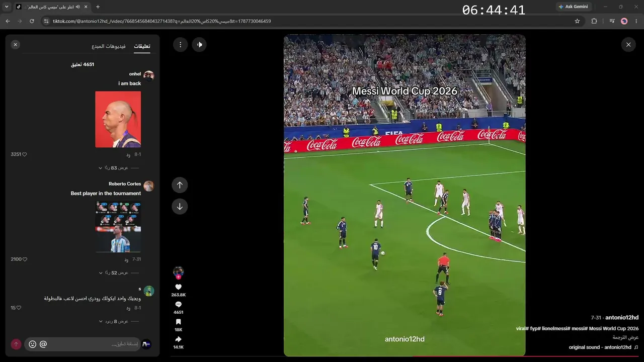Close the comments side panel
The height and width of the screenshot is (362, 644).
click(15, 45)
